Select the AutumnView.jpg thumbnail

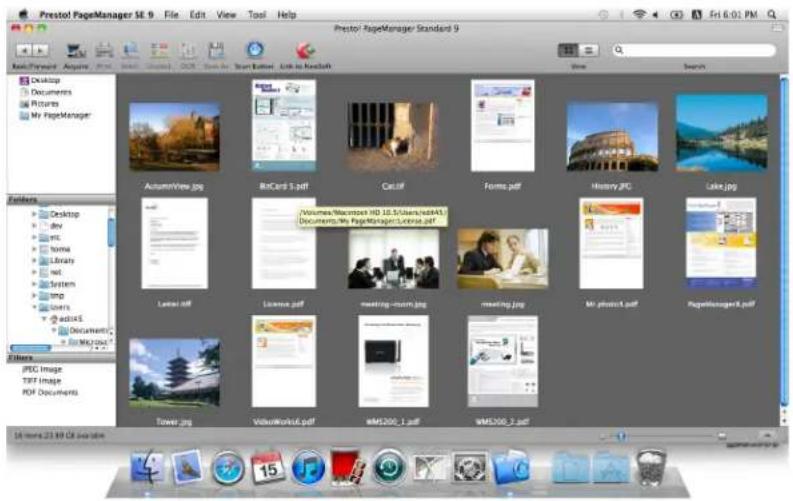click(174, 136)
